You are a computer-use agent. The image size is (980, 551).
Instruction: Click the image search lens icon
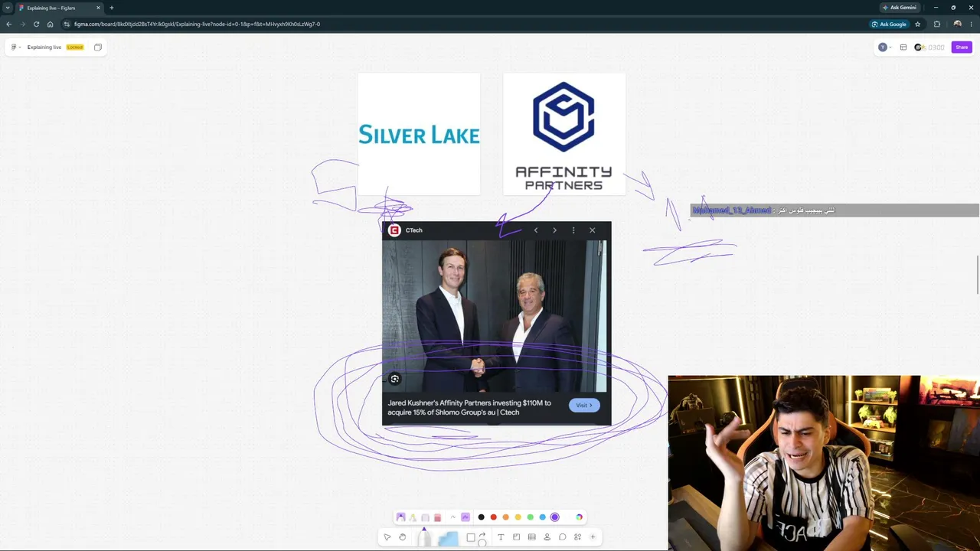click(x=395, y=379)
